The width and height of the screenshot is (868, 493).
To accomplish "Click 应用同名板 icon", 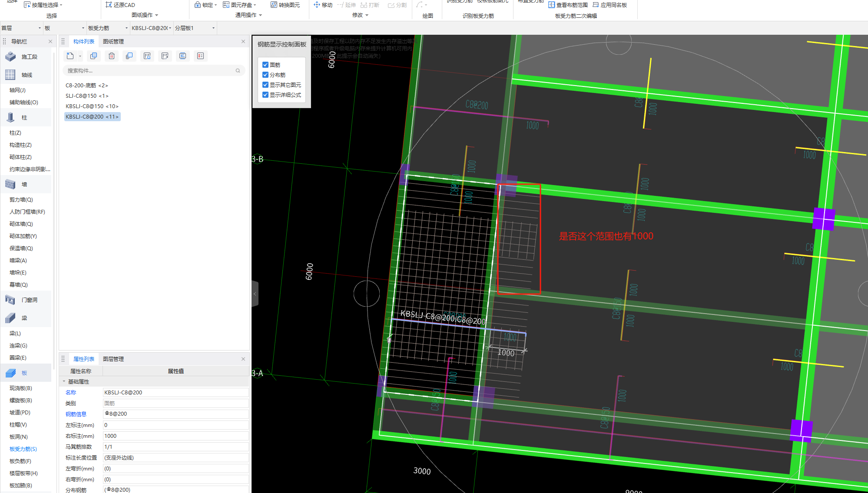I will pos(596,5).
